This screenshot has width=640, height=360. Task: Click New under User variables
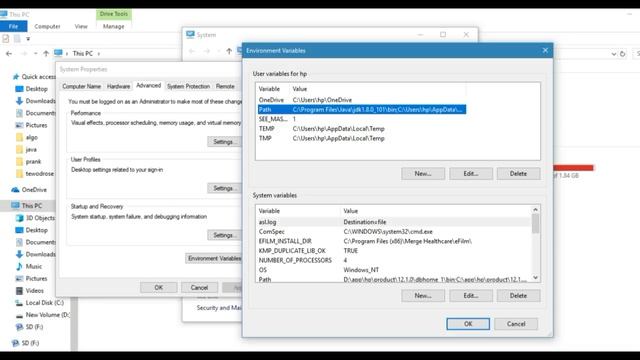click(x=423, y=173)
